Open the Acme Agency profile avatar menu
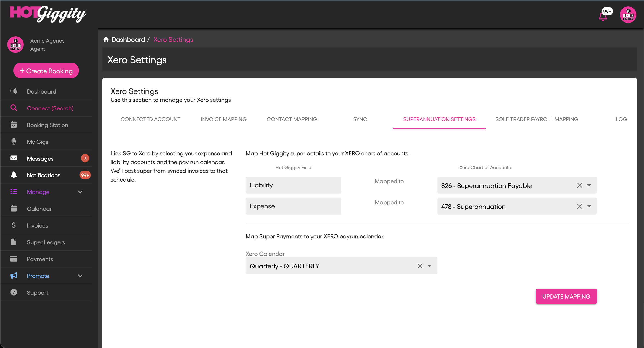 (628, 15)
